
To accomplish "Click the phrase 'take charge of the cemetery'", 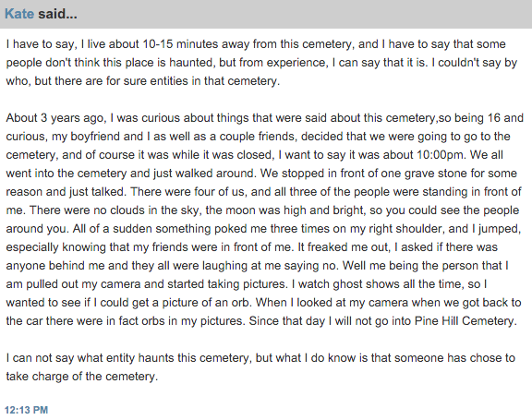I will 80,377.
